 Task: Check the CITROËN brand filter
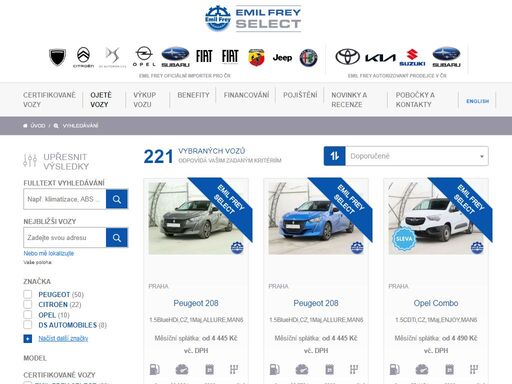[28, 304]
